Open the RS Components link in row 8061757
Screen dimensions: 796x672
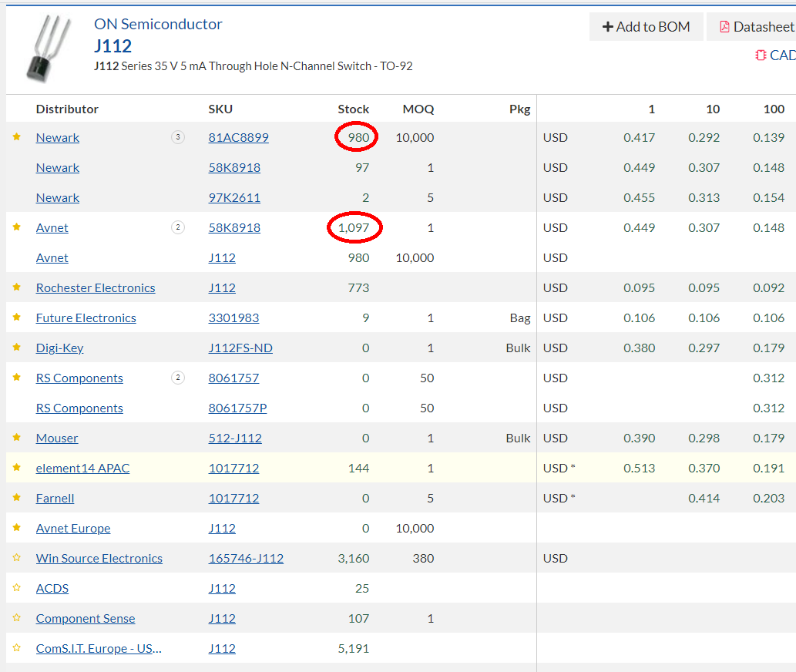tap(79, 378)
